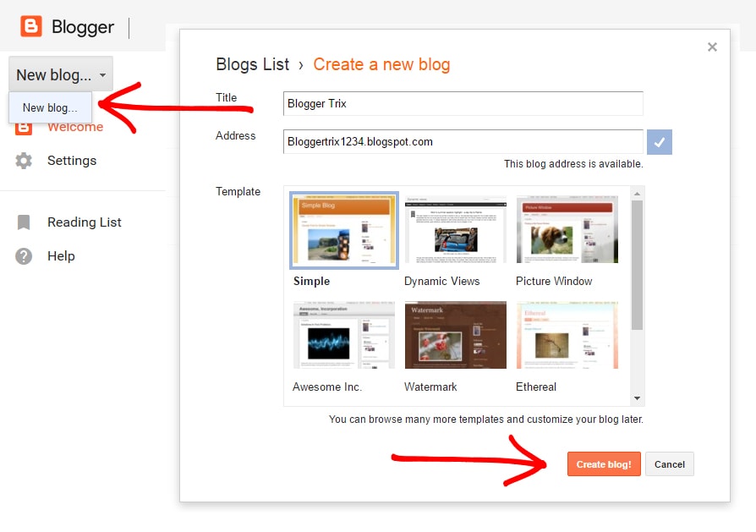This screenshot has height=532, width=756.
Task: Click the Create a new blog heading
Action: click(x=381, y=64)
